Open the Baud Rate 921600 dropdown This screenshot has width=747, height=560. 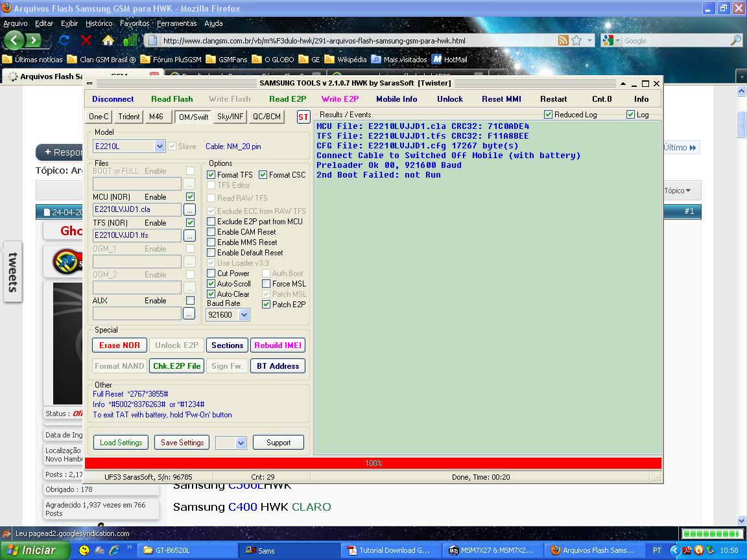pyautogui.click(x=244, y=315)
